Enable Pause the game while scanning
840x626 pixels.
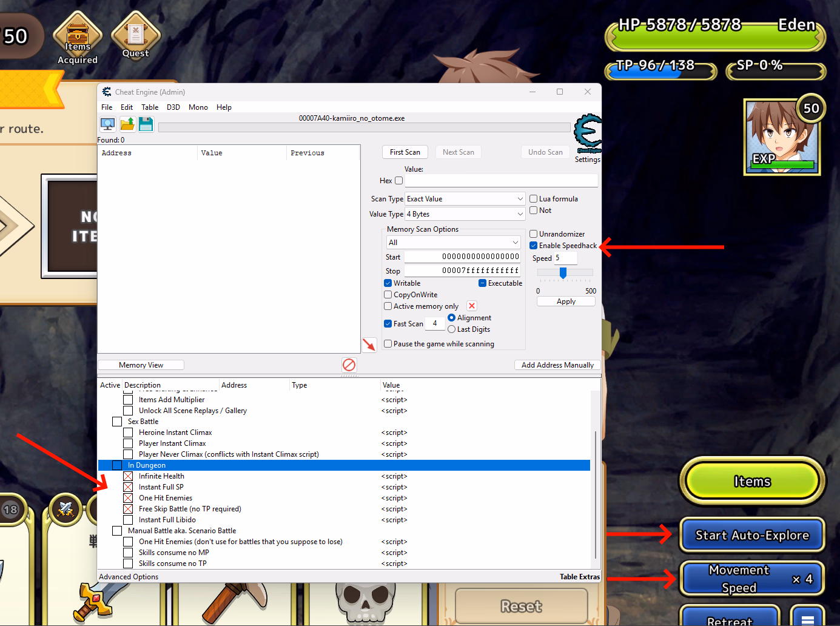[388, 344]
